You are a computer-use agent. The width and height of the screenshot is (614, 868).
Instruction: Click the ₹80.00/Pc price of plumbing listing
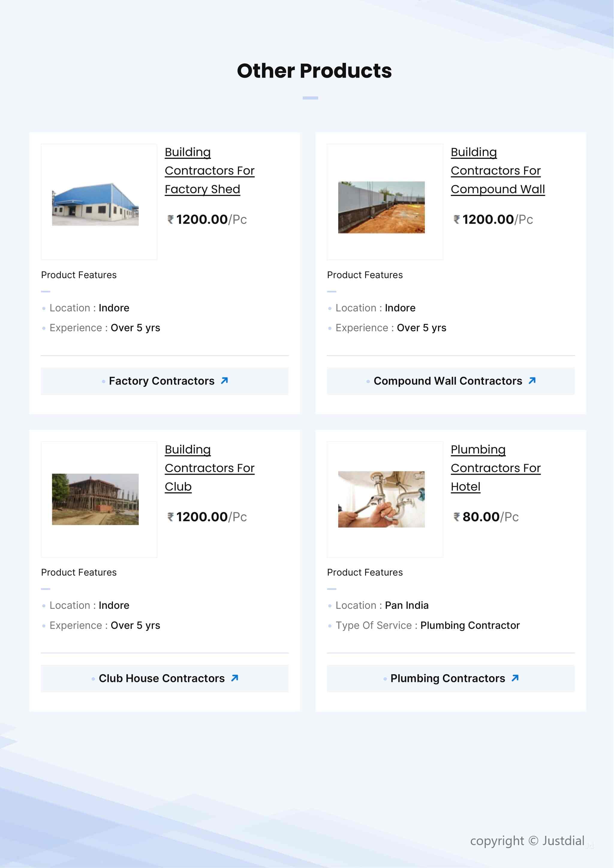[486, 517]
